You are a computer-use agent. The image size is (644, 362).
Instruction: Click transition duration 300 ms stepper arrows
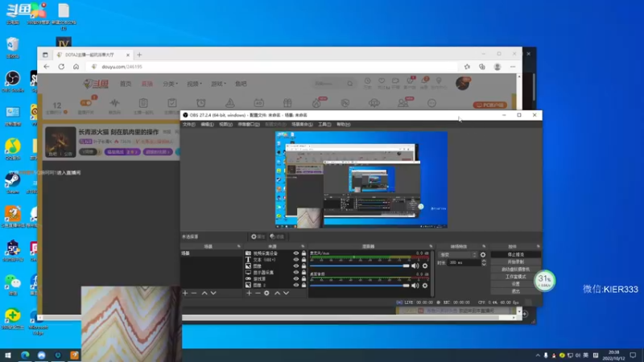coord(484,262)
